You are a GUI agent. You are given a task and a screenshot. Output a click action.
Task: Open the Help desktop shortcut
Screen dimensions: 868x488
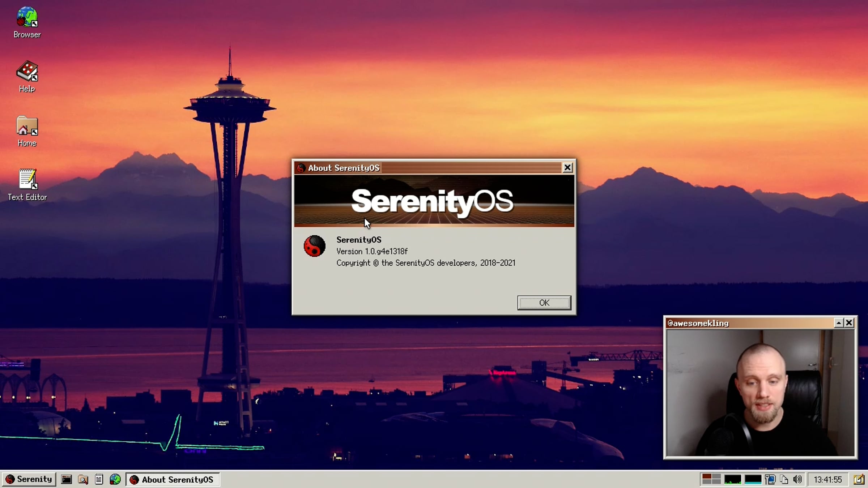click(x=27, y=77)
